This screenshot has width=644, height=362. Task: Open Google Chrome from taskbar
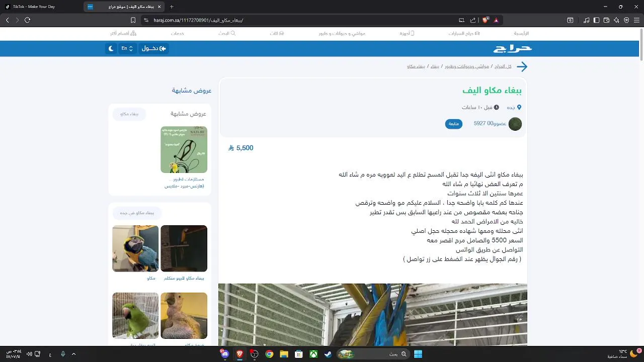click(x=269, y=354)
